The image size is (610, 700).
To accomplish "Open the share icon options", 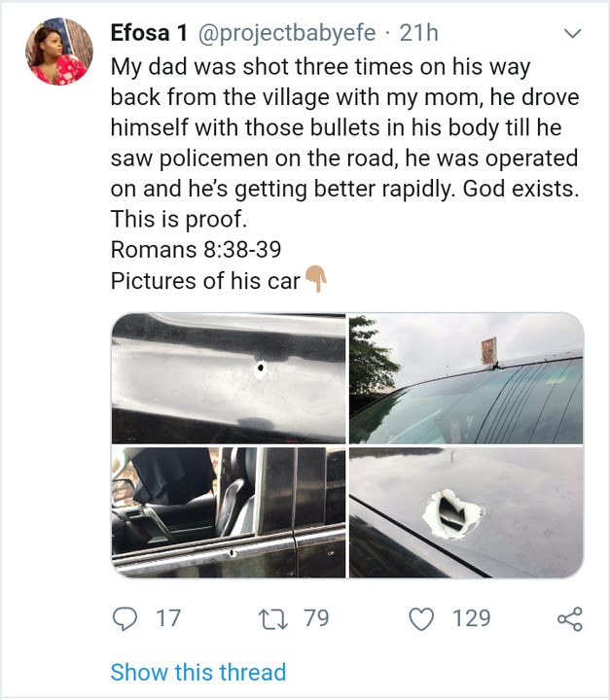I will click(x=569, y=618).
